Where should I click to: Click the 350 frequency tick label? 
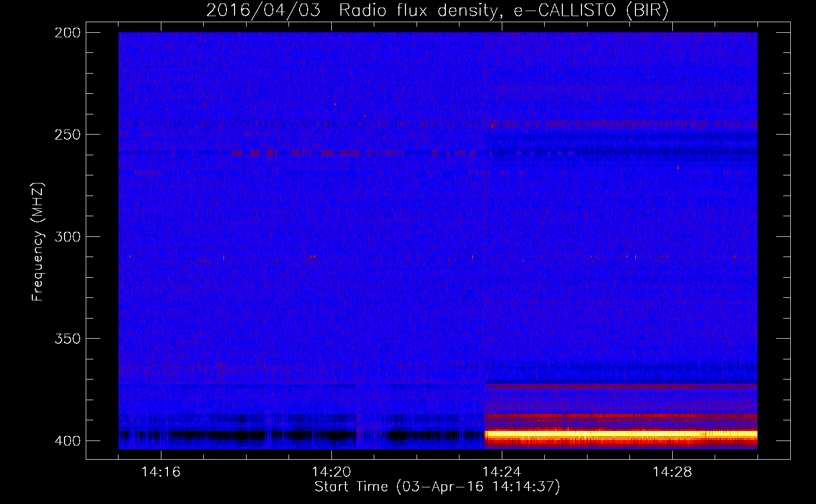[68, 339]
